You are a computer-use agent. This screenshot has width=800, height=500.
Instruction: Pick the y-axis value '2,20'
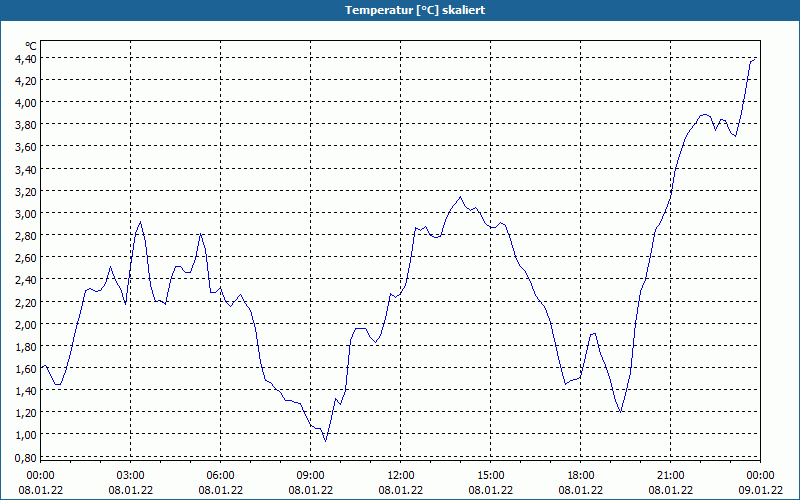click(x=26, y=303)
